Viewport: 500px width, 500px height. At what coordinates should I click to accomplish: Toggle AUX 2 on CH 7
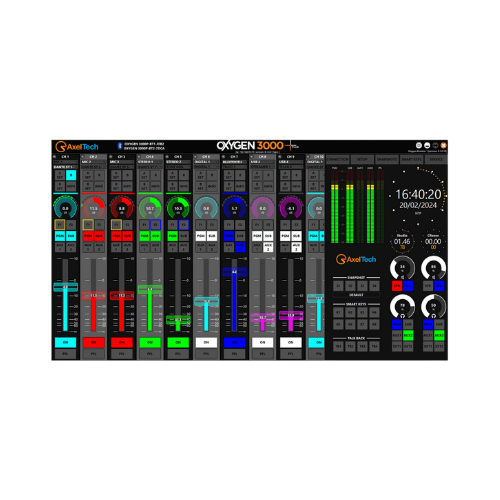[240, 247]
